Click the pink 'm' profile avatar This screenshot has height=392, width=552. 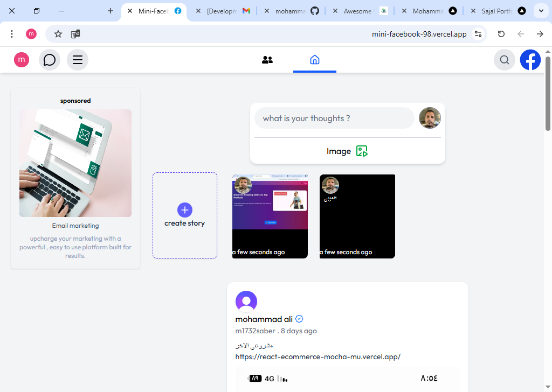pyautogui.click(x=22, y=60)
